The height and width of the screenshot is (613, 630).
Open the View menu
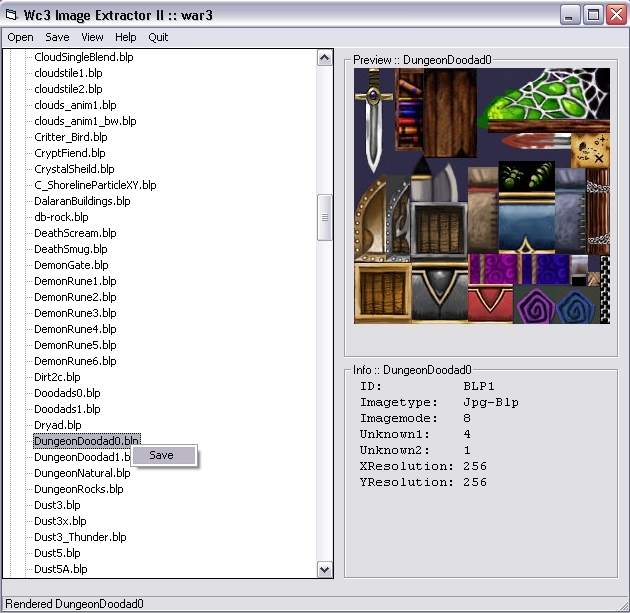point(92,37)
